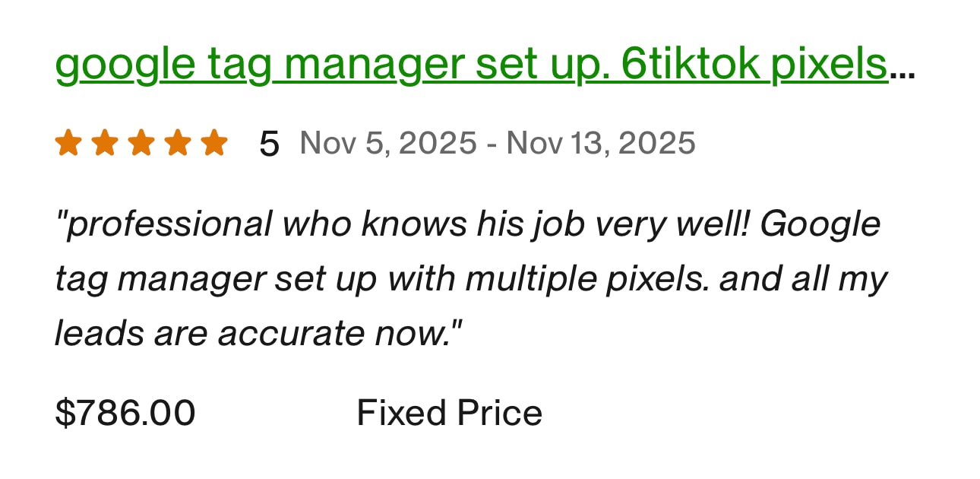Screen dimensions: 980x479
Task: Click the start date Nov 5, 2025
Action: click(388, 143)
